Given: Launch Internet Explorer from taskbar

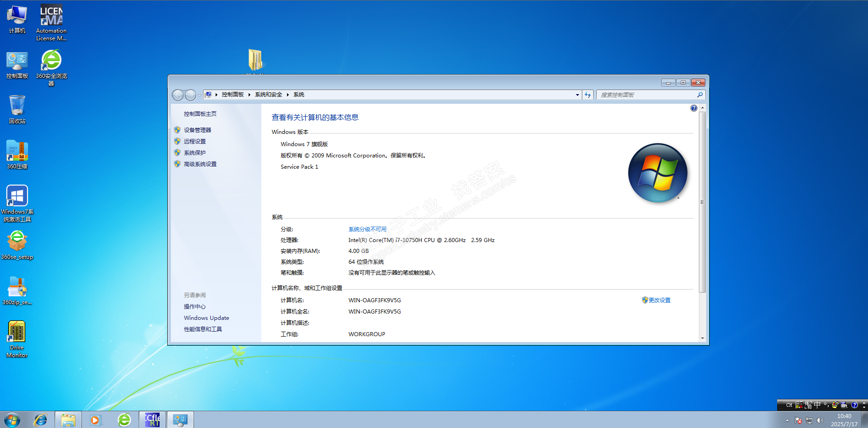Looking at the screenshot, I should click(x=41, y=420).
